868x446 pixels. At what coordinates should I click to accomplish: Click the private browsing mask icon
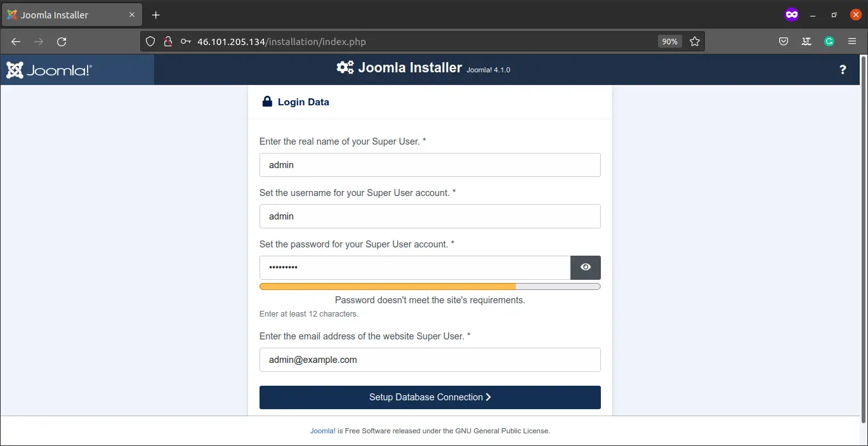tap(792, 15)
